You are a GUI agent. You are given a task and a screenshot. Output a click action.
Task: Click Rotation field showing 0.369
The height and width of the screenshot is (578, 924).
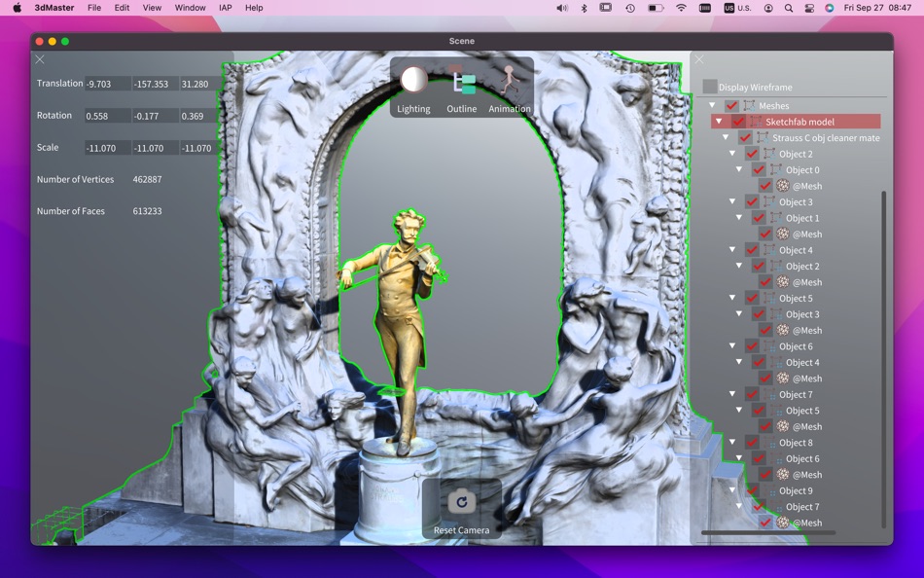(199, 116)
